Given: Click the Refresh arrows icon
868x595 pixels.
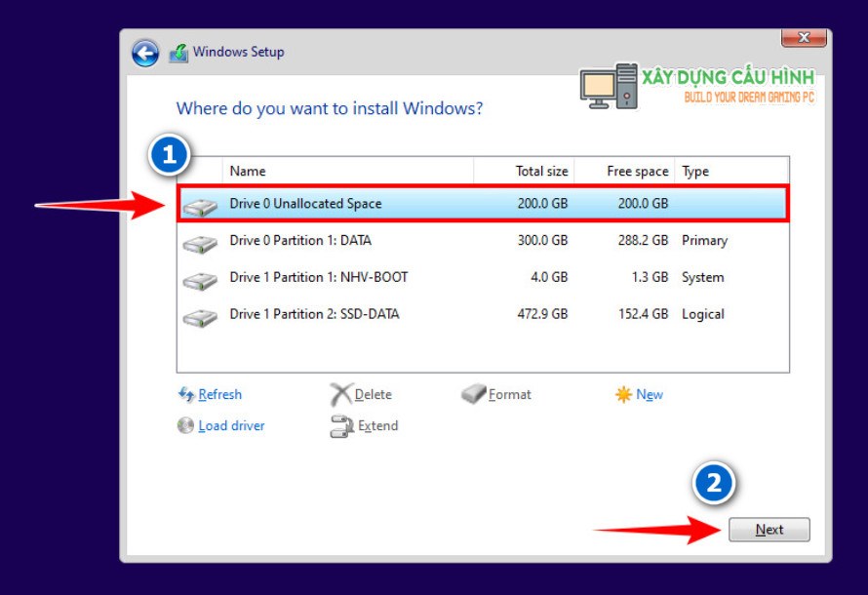Looking at the screenshot, I should tap(186, 394).
